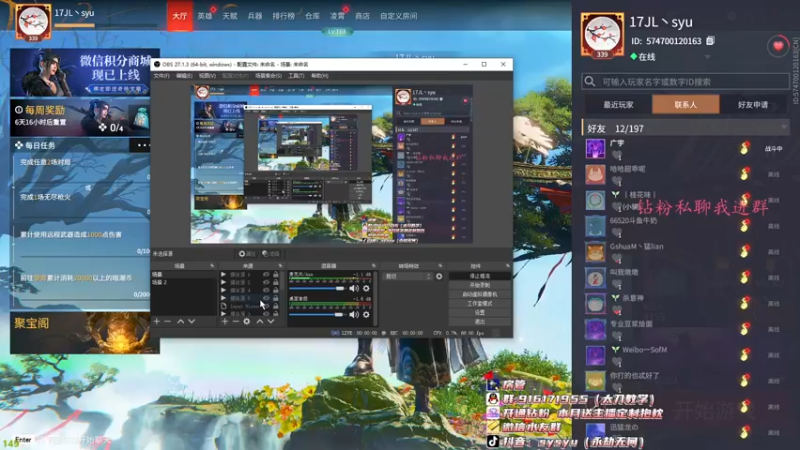Mute the second mixer audio channel
The height and width of the screenshot is (450, 800).
[354, 315]
